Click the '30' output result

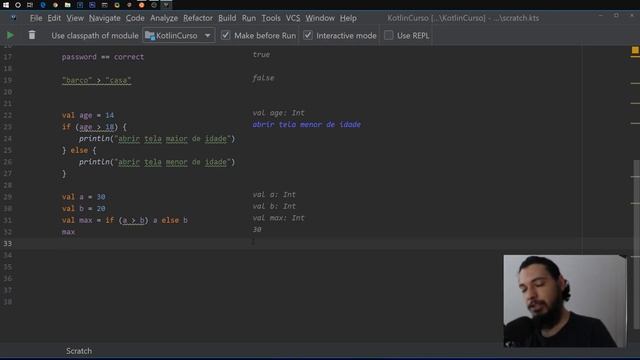[257, 229]
